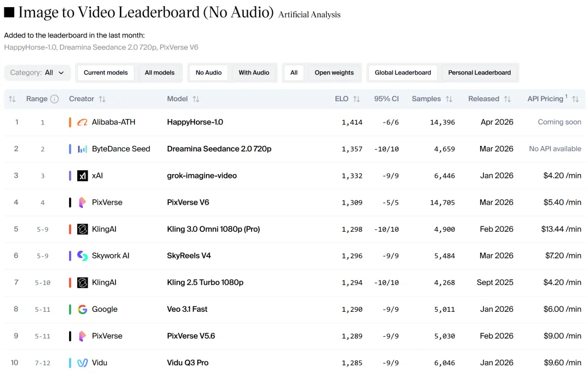Open the HappyHorse-1.0 model entry
Screen dimensions: 588x376
click(195, 122)
